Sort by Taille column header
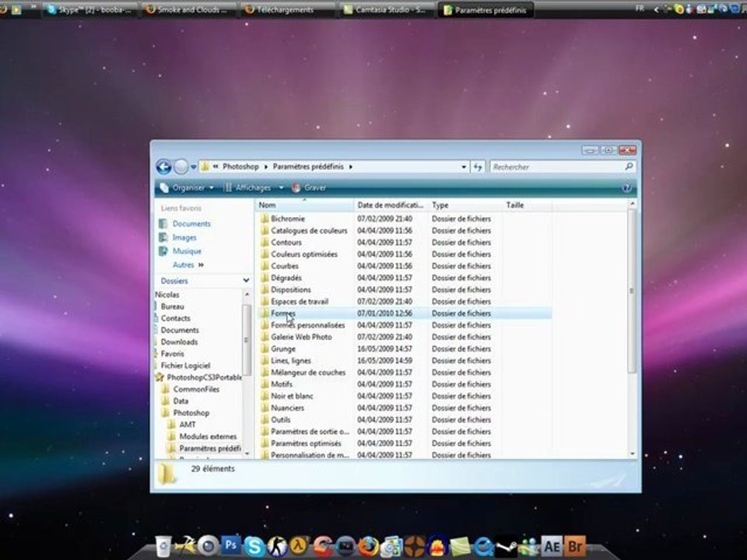The image size is (747, 560). point(528,205)
